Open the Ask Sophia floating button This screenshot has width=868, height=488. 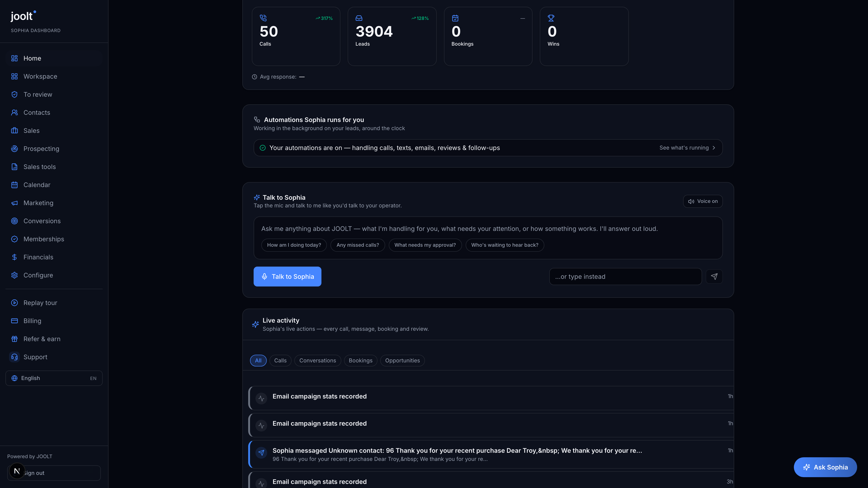(x=825, y=467)
